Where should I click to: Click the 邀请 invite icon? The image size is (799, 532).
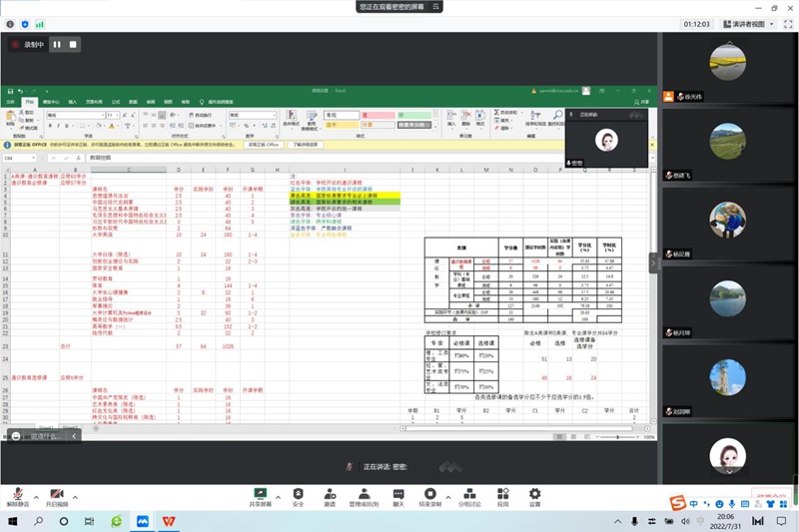[x=330, y=494]
